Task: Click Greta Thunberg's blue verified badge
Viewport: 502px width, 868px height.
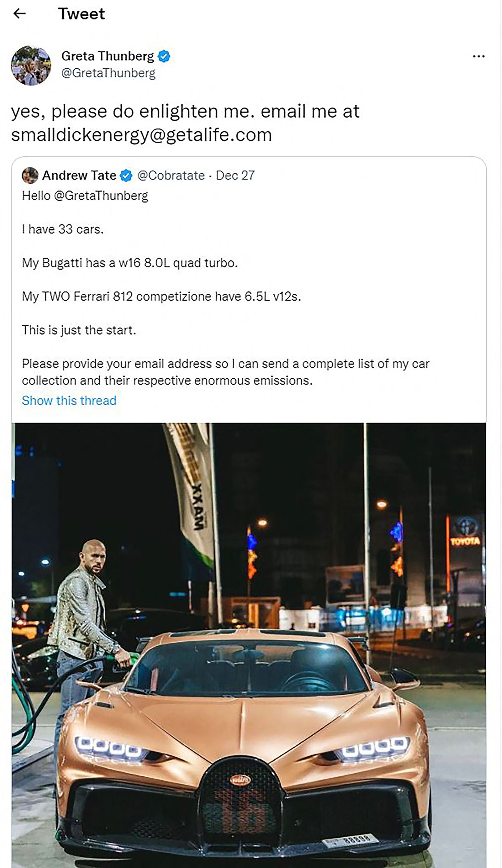Action: click(x=164, y=56)
